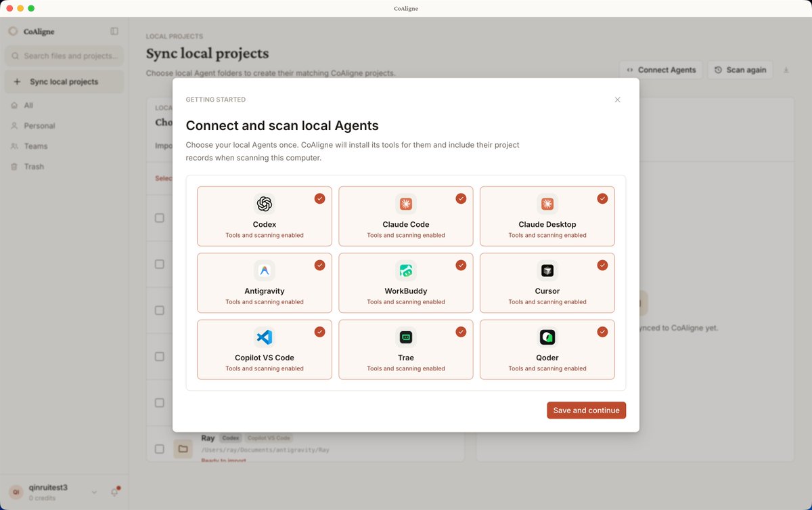
Task: Close the Getting Started dialog
Action: click(617, 100)
